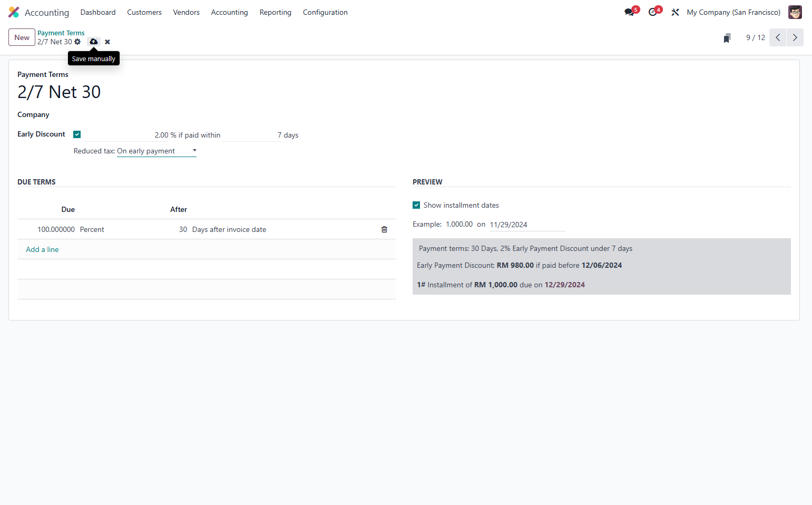
Task: Open the Accounting app home icon
Action: tap(14, 12)
